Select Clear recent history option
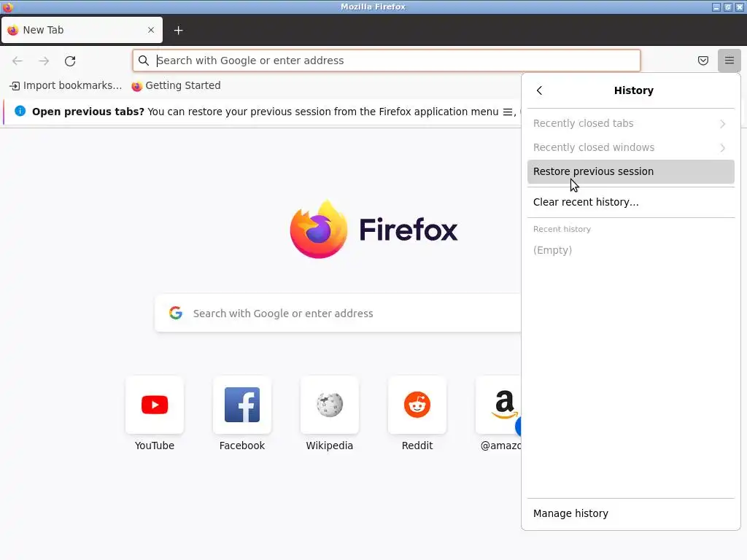This screenshot has width=747, height=560. (630, 202)
